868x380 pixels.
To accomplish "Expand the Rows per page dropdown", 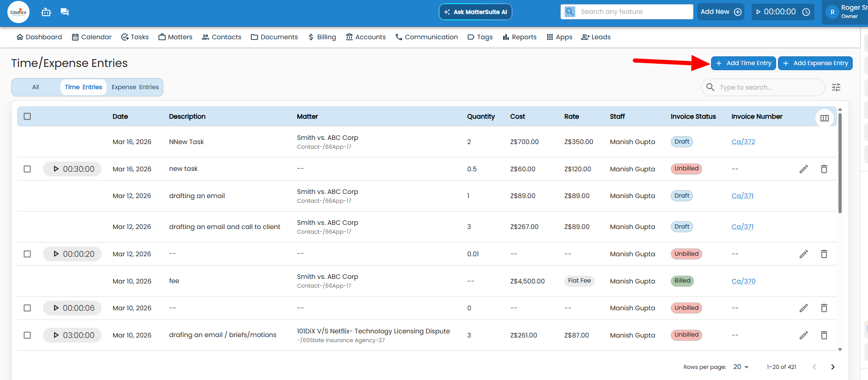I will [741, 367].
